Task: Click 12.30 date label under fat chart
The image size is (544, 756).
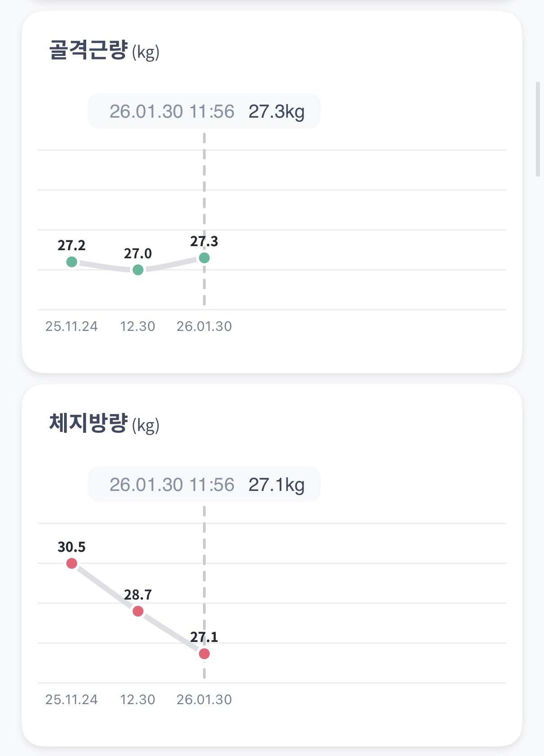Action: pyautogui.click(x=138, y=700)
